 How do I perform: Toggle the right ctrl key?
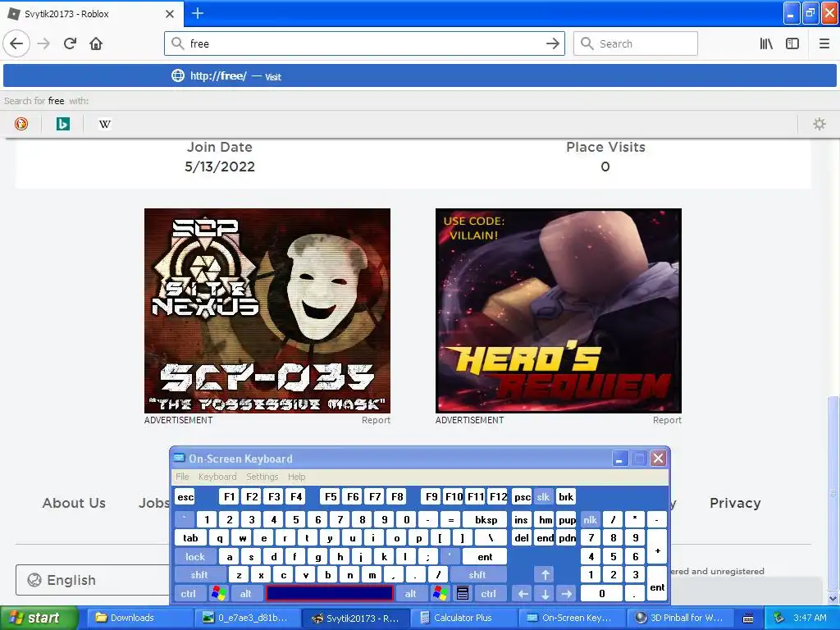(x=489, y=594)
